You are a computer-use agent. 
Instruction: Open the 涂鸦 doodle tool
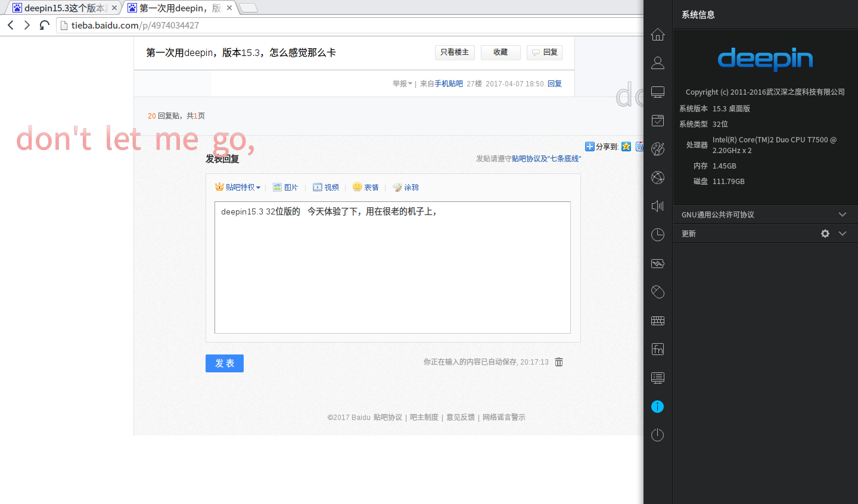[x=406, y=187]
